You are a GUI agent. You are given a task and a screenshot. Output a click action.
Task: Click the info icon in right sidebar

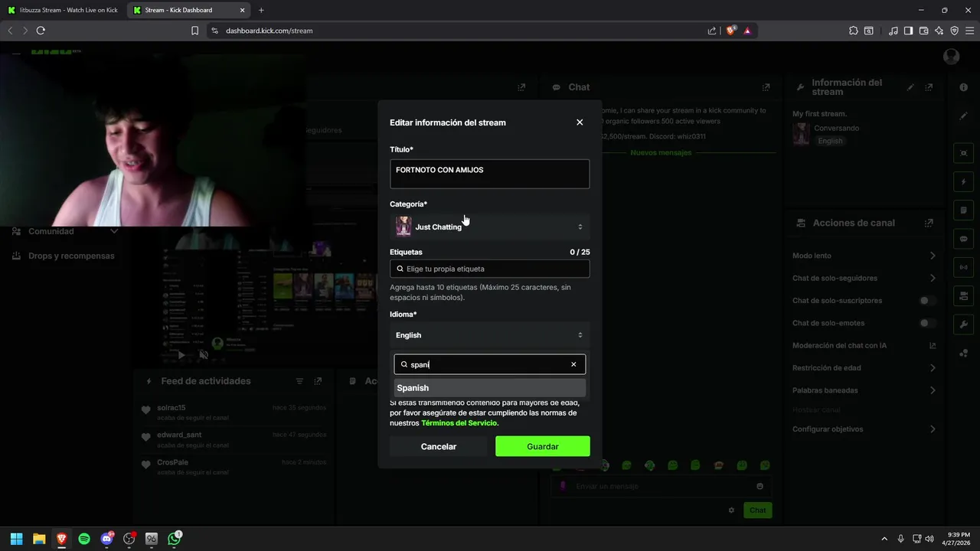(x=964, y=87)
